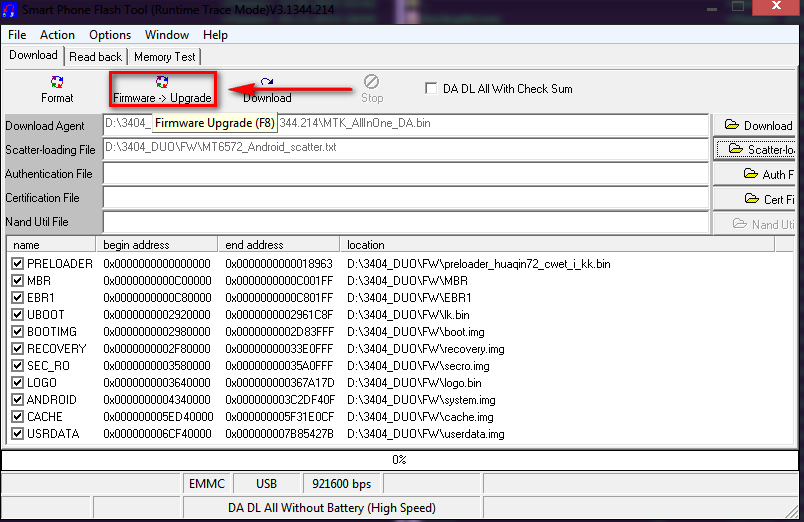Screen dimensions: 804x522
Task: Open the Help menu
Action: tap(215, 35)
